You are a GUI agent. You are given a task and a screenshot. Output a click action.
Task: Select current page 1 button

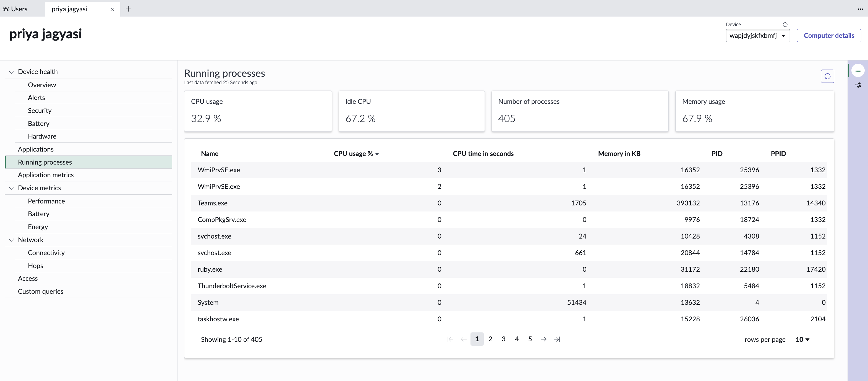pos(477,339)
